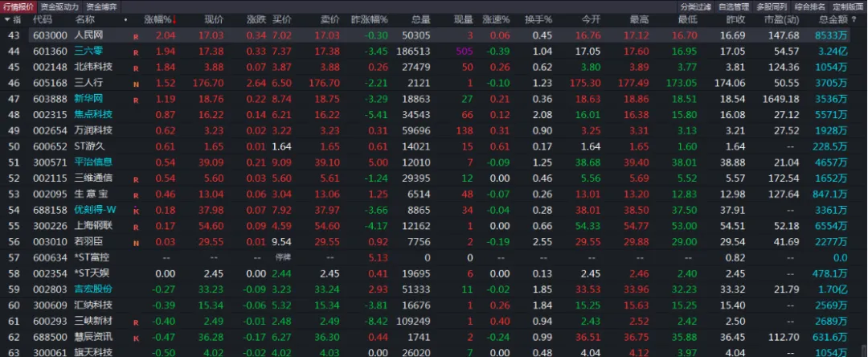The height and width of the screenshot is (357, 868).
Task: Select 多股同列 view
Action: click(x=772, y=6)
